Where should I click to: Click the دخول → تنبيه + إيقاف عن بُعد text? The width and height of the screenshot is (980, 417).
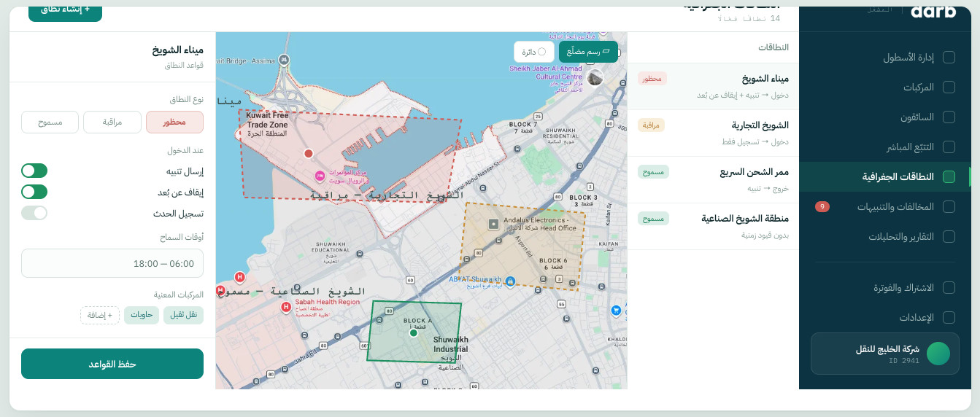pos(744,95)
